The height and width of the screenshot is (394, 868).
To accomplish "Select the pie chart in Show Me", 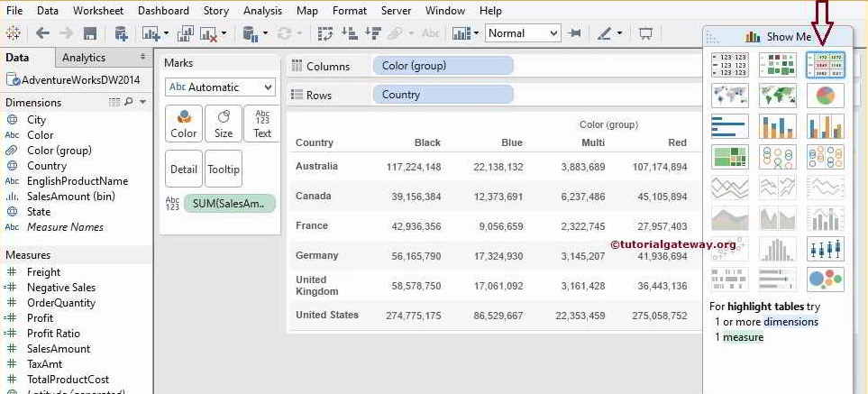I will [826, 96].
